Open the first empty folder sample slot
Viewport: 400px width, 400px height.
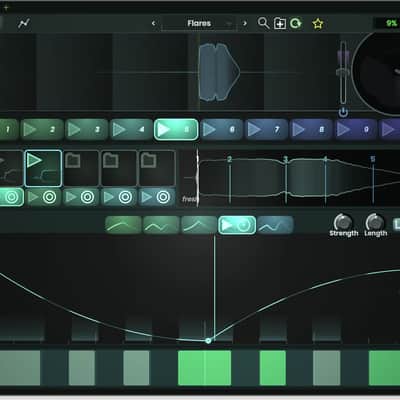[x=81, y=168]
